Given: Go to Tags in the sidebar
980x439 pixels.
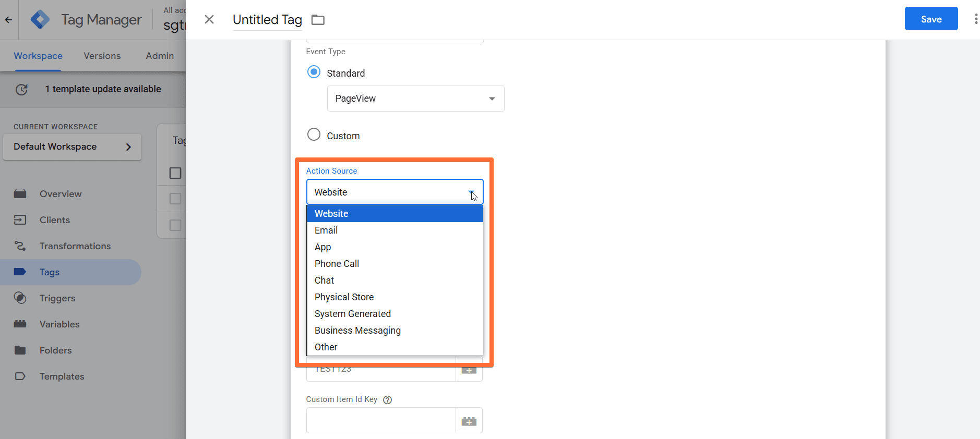Looking at the screenshot, I should click(50, 272).
